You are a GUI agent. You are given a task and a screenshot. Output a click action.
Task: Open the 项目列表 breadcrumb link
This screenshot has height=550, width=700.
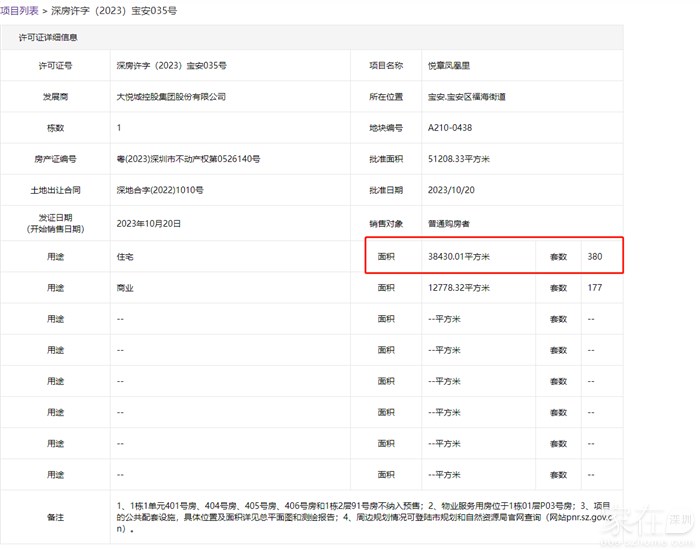[x=20, y=10]
